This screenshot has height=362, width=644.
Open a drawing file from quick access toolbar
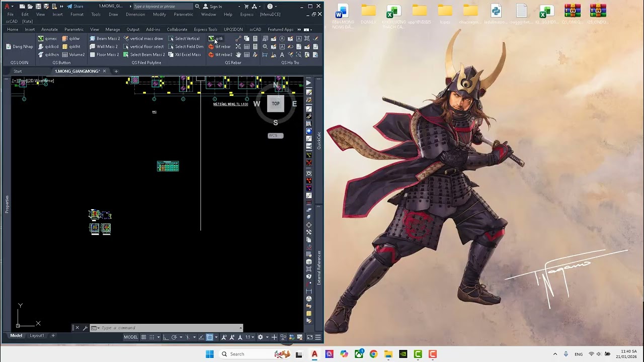click(30, 7)
